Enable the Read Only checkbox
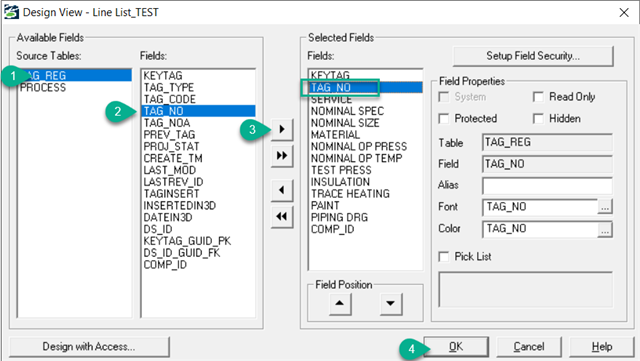640x361 pixels. click(x=538, y=97)
